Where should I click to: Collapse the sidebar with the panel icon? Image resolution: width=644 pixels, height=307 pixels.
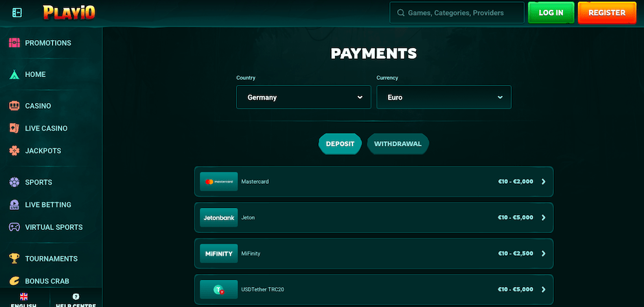tap(17, 13)
